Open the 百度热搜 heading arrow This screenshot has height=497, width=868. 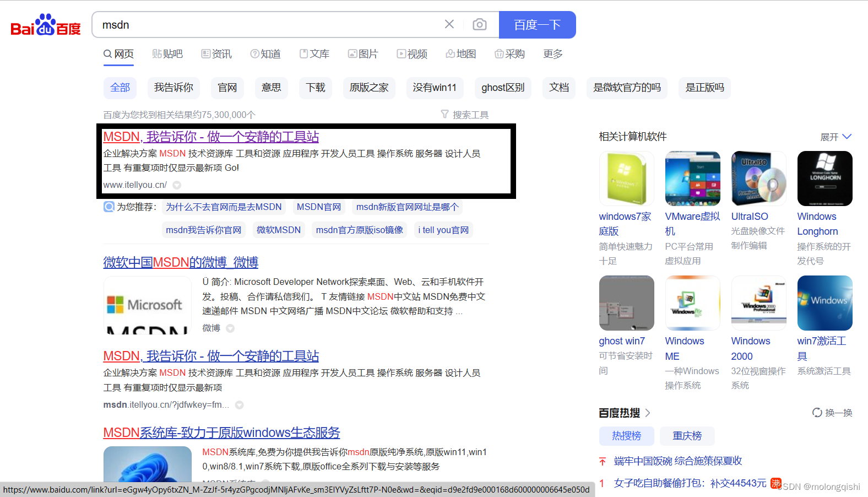coord(648,413)
